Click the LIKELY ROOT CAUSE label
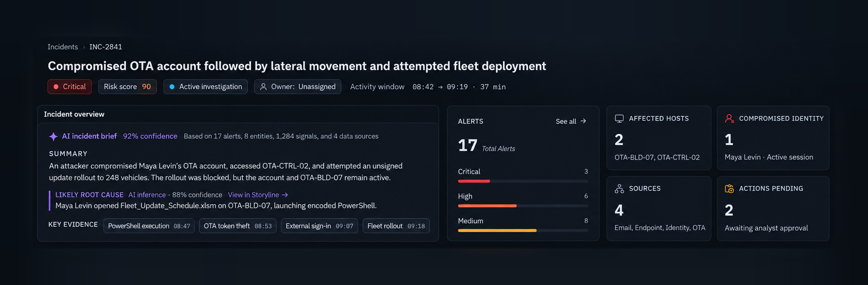The image size is (868, 285). (x=89, y=195)
